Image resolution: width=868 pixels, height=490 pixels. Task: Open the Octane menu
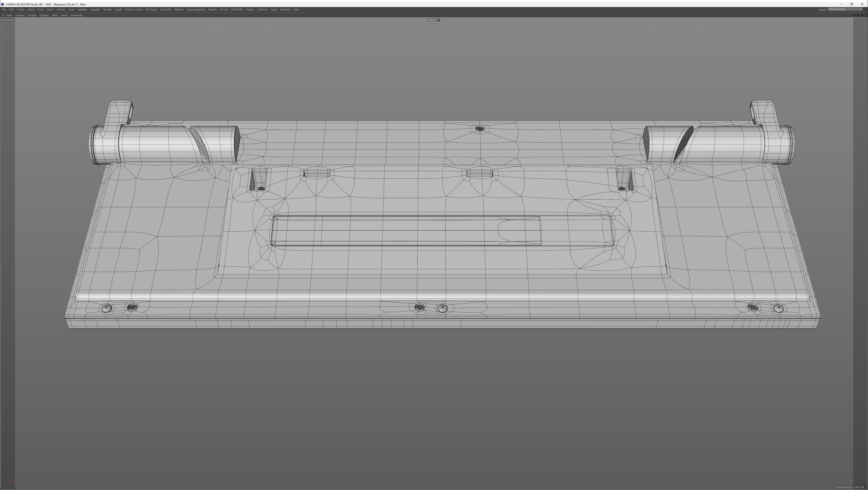[x=250, y=9]
